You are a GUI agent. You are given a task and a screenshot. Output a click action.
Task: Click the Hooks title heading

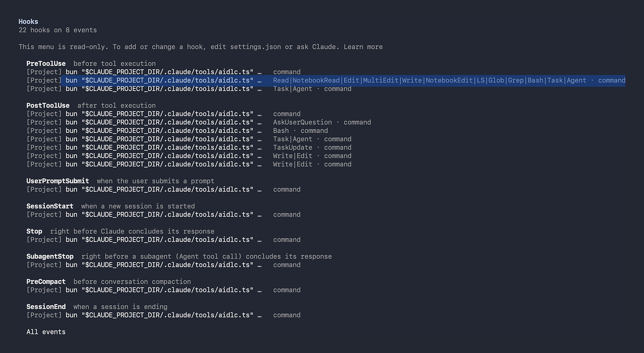tap(28, 22)
